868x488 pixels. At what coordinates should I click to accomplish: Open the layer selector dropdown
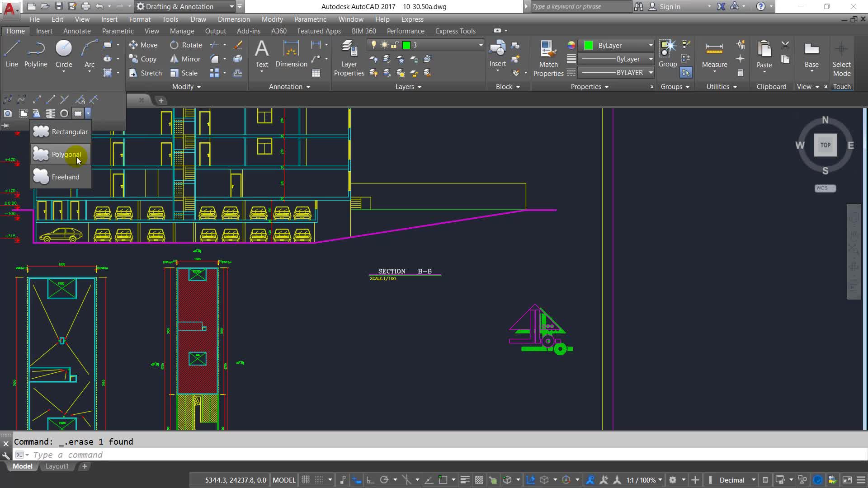tap(481, 45)
